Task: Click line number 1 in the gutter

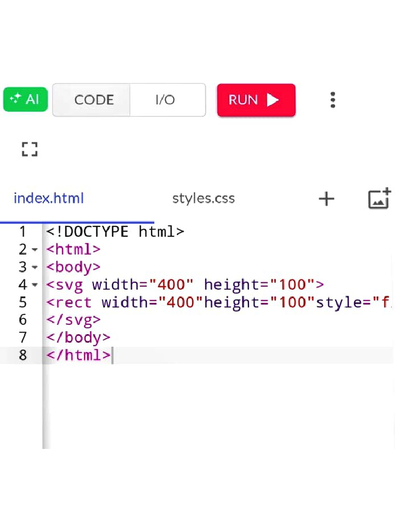Action: point(22,232)
